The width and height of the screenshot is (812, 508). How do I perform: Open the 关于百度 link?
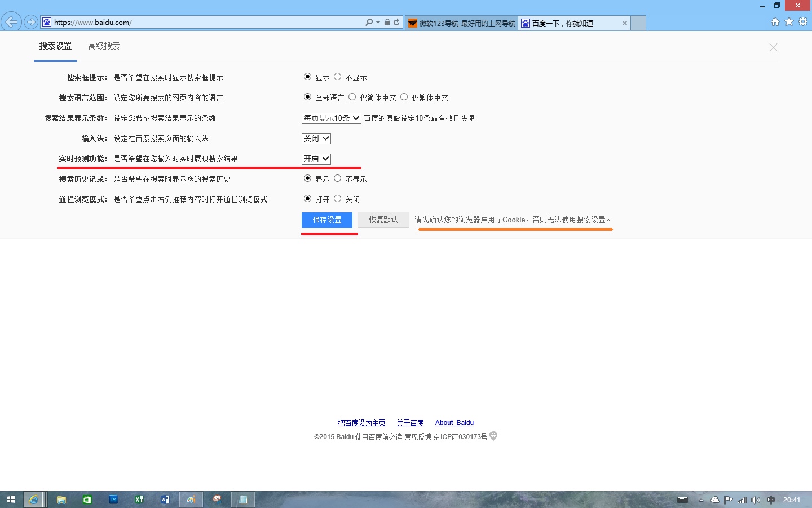tap(410, 423)
